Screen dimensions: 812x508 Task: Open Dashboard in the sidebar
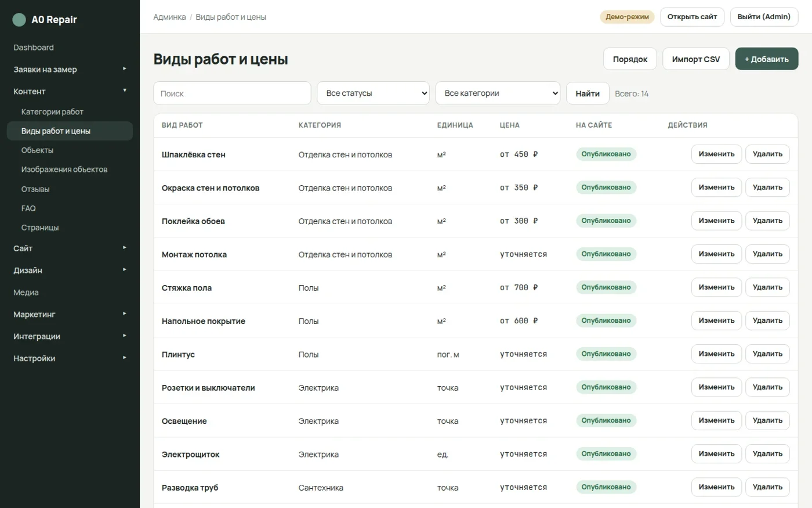(34, 48)
